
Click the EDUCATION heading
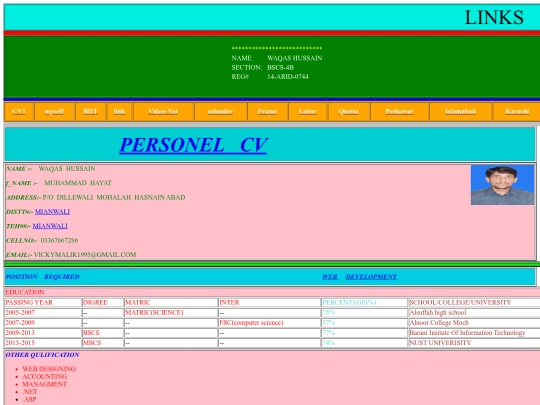(x=25, y=292)
